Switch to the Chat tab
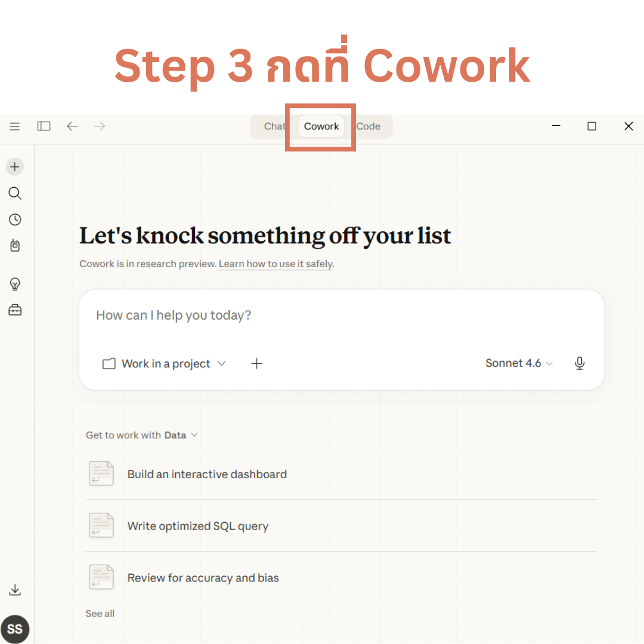 (x=274, y=126)
